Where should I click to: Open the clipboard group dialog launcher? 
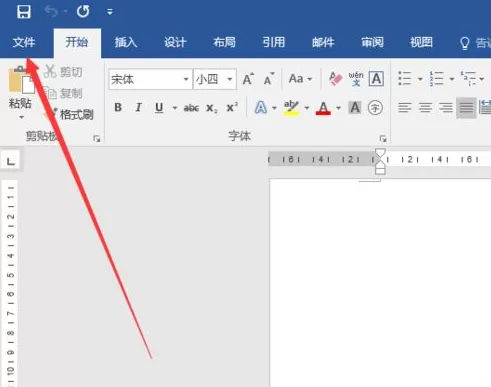(x=97, y=139)
